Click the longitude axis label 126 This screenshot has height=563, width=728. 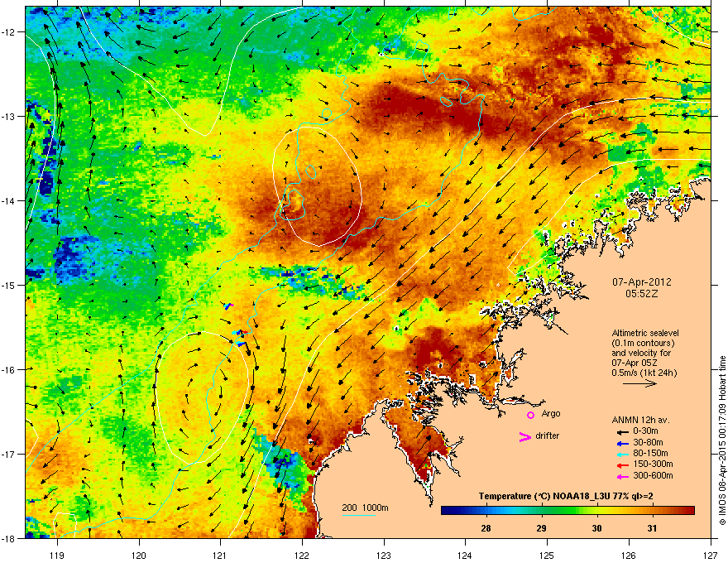(x=629, y=555)
